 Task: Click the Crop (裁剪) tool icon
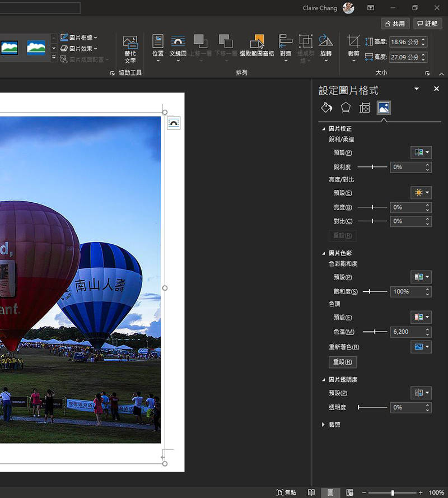[353, 43]
